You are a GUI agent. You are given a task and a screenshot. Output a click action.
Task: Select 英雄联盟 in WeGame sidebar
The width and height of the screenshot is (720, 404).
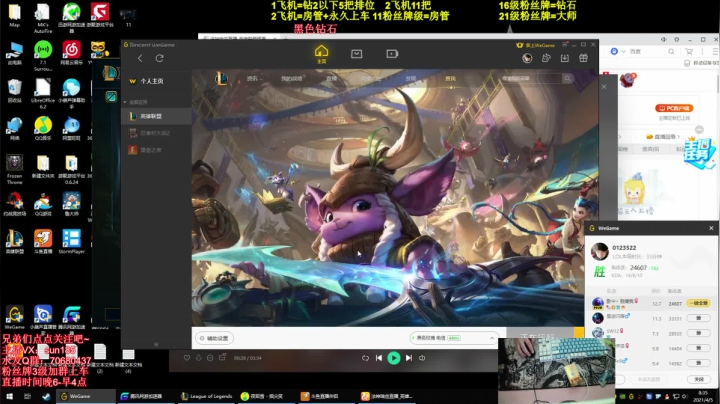156,116
